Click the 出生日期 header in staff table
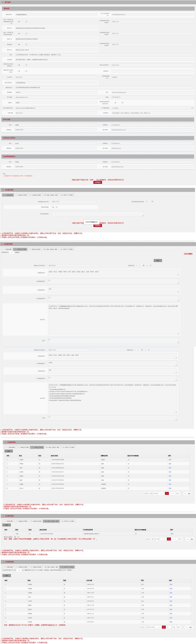Screen dimensions: 196x644 (89, 580)
